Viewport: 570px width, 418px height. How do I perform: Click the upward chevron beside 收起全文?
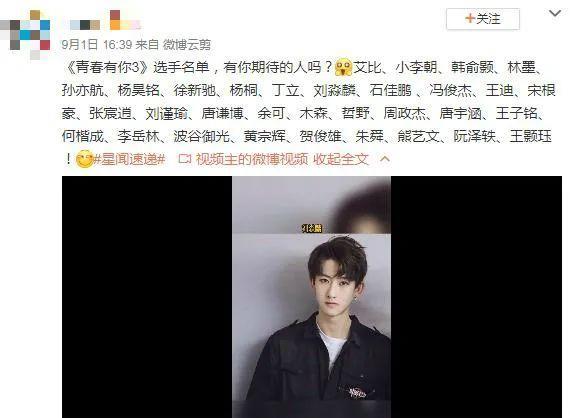coord(385,159)
